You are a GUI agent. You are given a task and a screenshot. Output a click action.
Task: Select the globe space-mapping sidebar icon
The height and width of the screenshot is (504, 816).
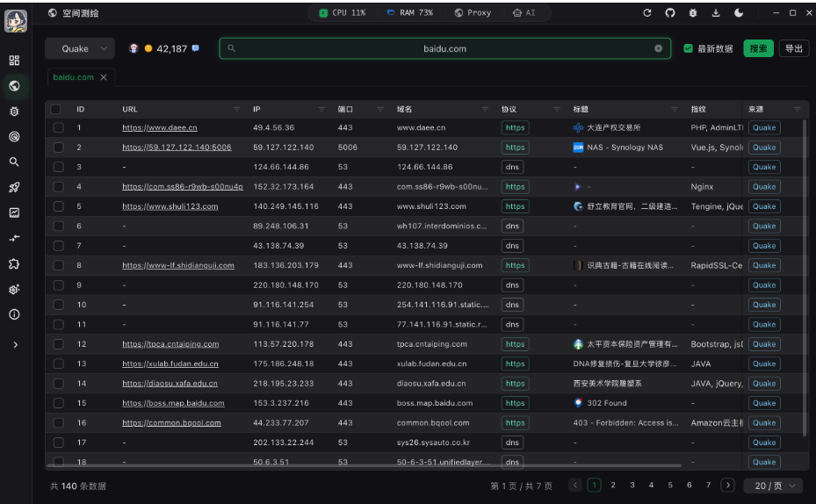(15, 86)
